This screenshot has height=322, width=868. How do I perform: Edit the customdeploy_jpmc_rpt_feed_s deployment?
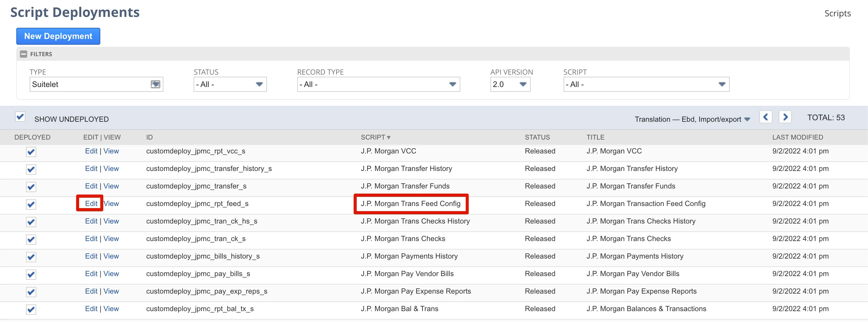[91, 204]
